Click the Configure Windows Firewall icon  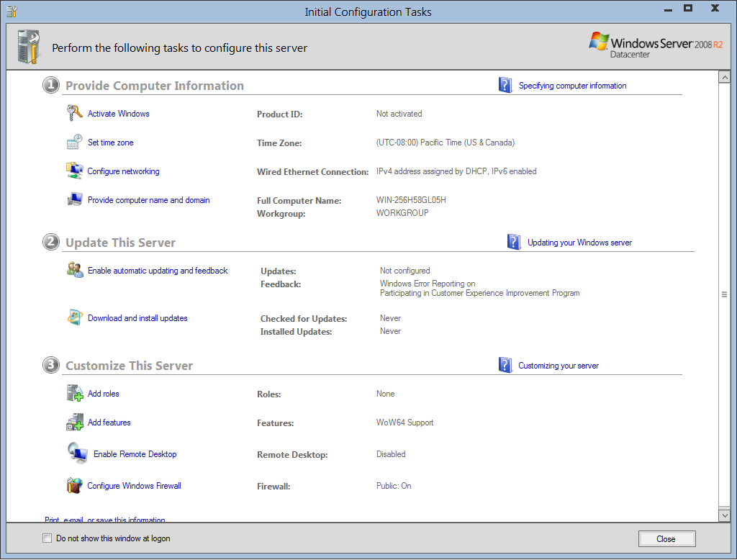click(75, 486)
